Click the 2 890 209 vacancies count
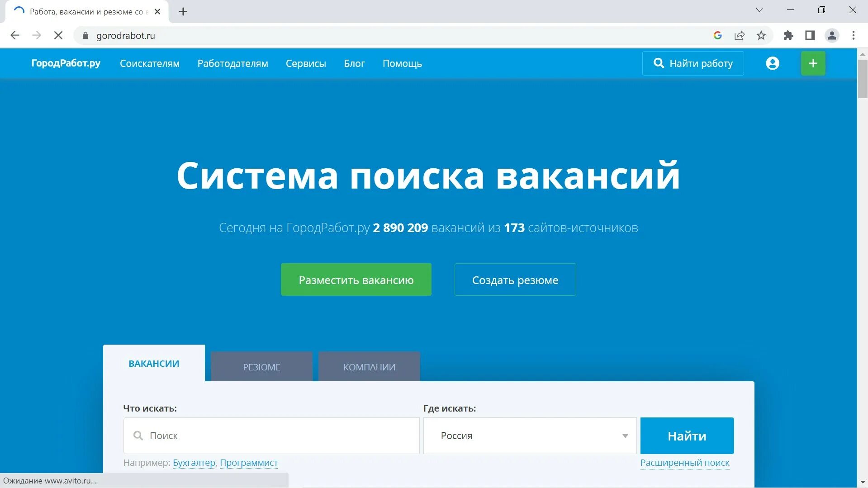Image resolution: width=868 pixels, height=488 pixels. pos(400,227)
